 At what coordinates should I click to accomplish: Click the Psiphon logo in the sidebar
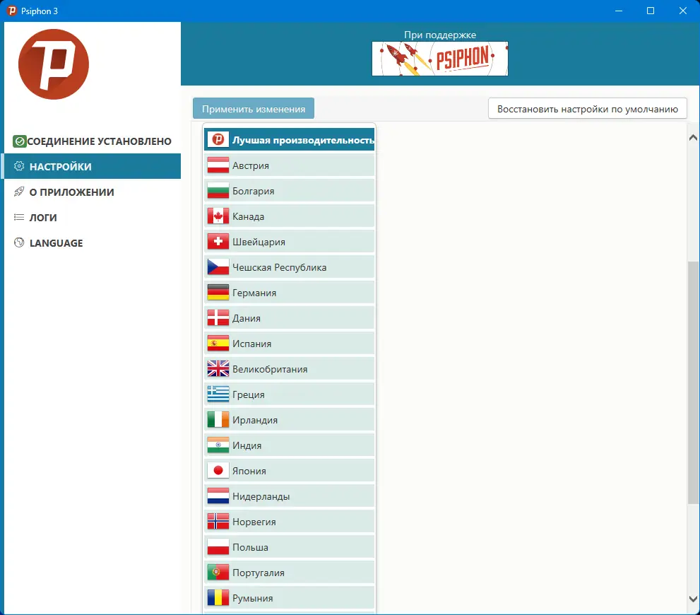coord(54,63)
